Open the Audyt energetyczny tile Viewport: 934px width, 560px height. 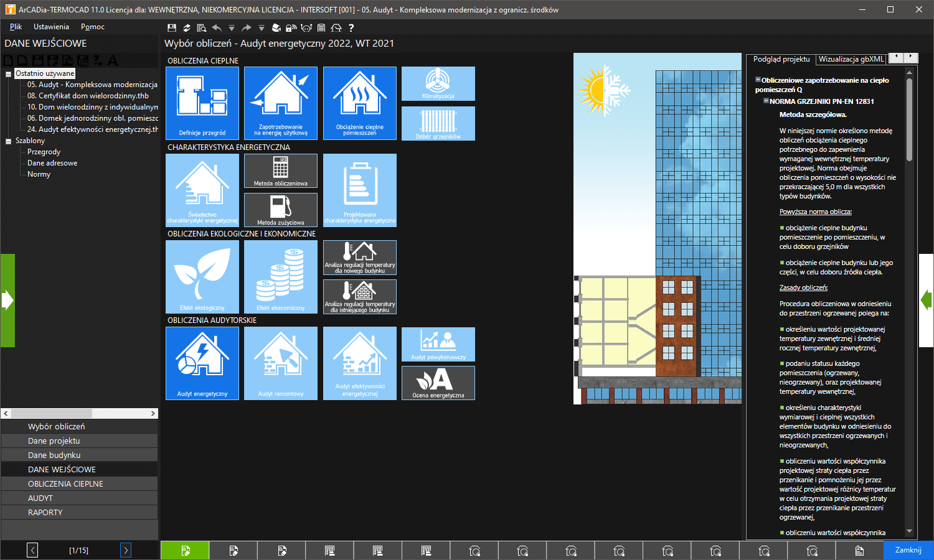pyautogui.click(x=202, y=363)
